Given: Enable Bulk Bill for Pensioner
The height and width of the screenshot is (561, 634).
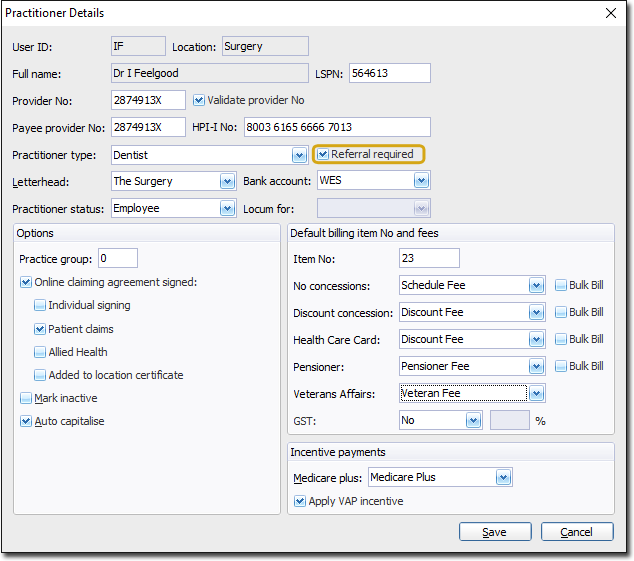Looking at the screenshot, I should point(561,366).
